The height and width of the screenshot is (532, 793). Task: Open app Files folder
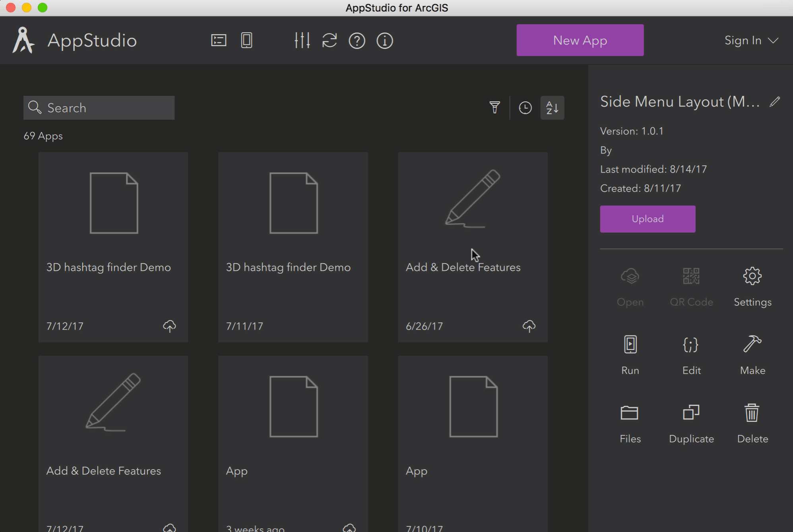point(630,422)
